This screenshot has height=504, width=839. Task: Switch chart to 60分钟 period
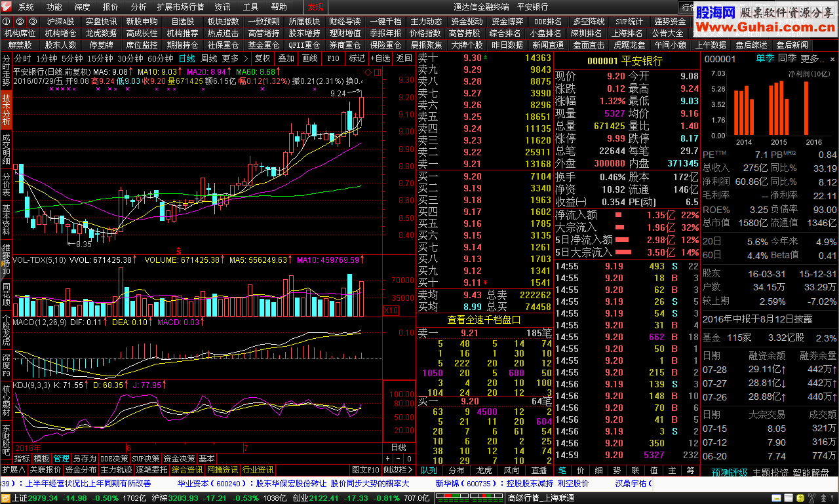click(x=161, y=58)
